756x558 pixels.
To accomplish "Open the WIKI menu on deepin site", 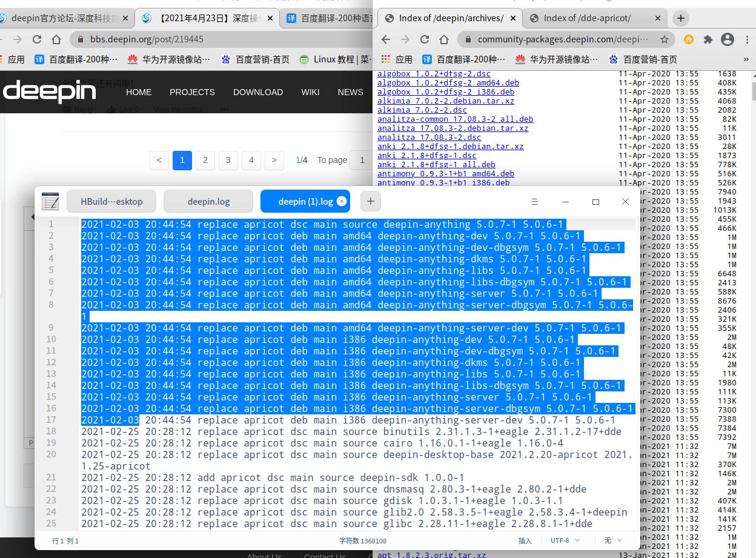I will 310,92.
